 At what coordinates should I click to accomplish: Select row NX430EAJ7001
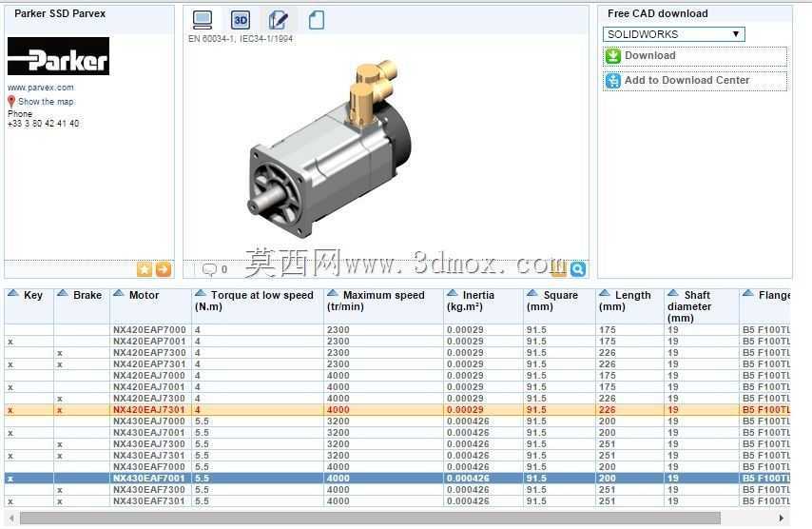coord(397,433)
